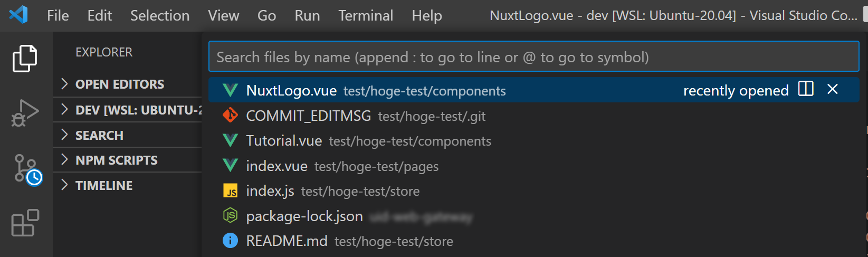Screen dimensions: 868x257
Task: Open index.js from test/hoge-test/store
Action: coord(270,191)
